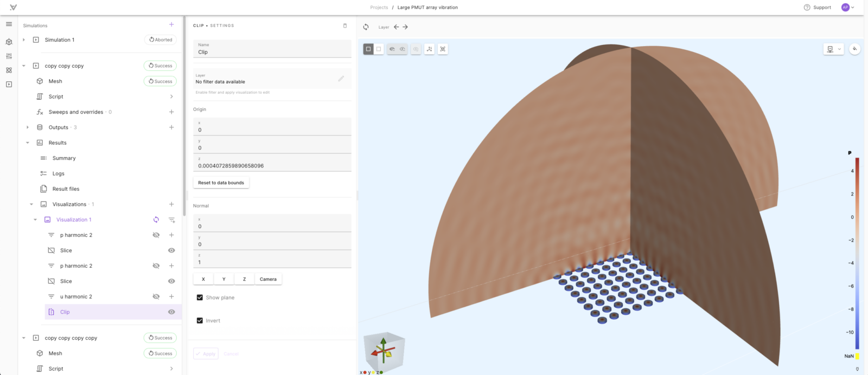Open the screenshot dropdown in viewer corner
The width and height of the screenshot is (868, 375).
[833, 49]
